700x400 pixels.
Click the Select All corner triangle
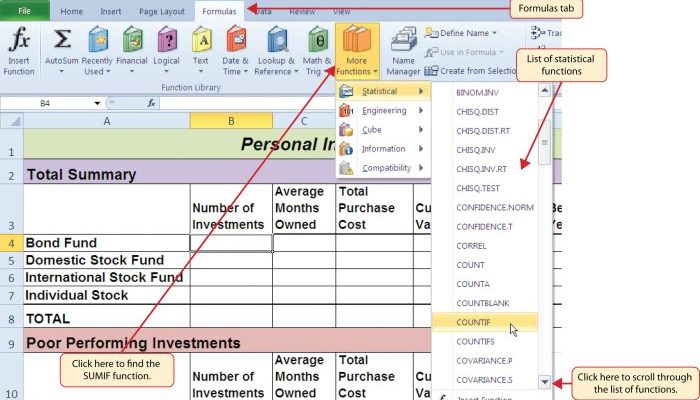point(15,121)
